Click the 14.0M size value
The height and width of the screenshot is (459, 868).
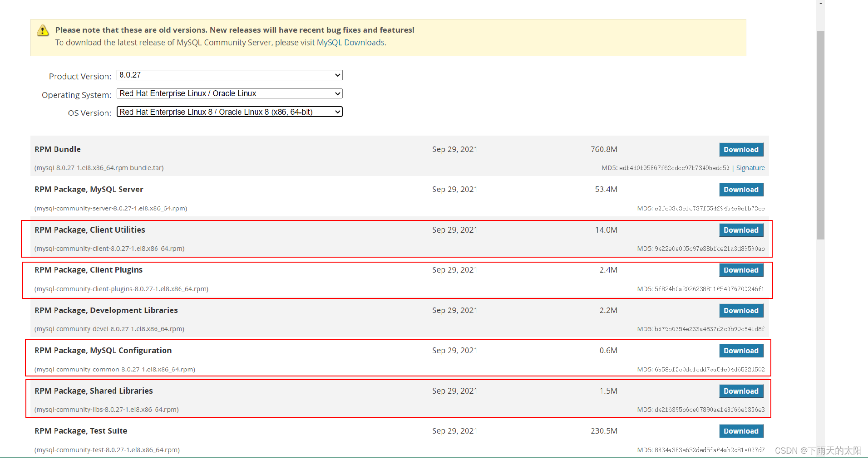pos(606,230)
